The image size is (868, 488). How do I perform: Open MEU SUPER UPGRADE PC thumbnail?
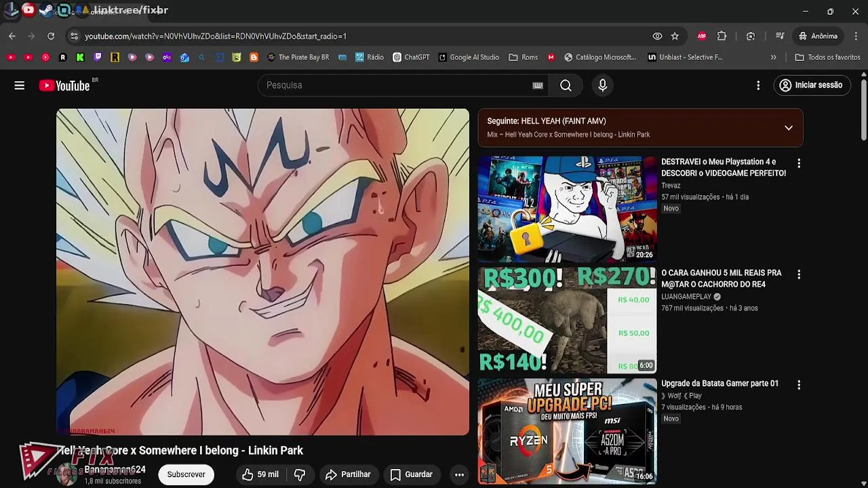tap(567, 431)
